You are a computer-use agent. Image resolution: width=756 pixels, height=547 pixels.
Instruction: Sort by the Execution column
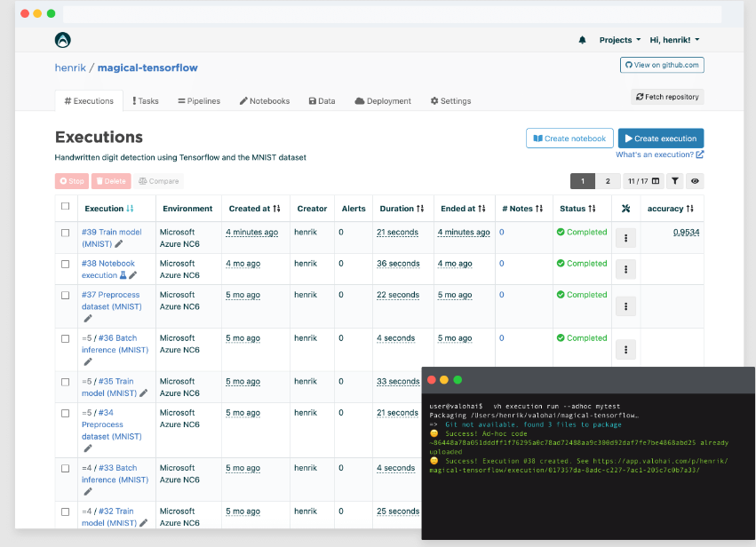pyautogui.click(x=109, y=209)
